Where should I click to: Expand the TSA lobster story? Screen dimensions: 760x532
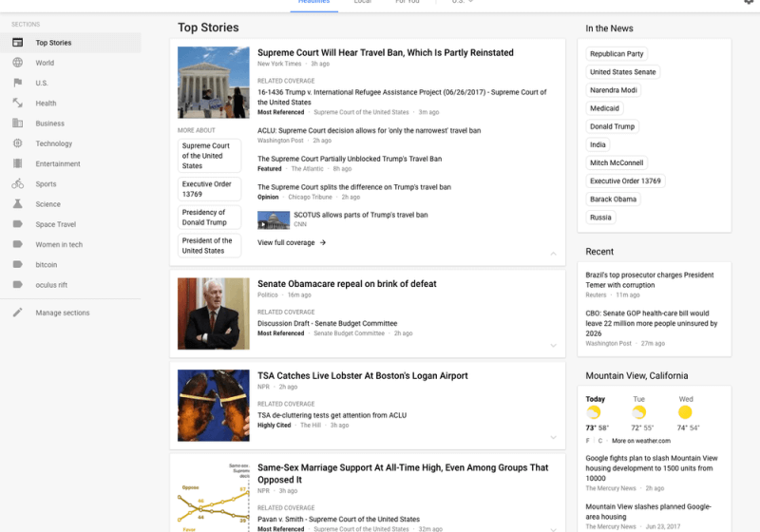553,438
